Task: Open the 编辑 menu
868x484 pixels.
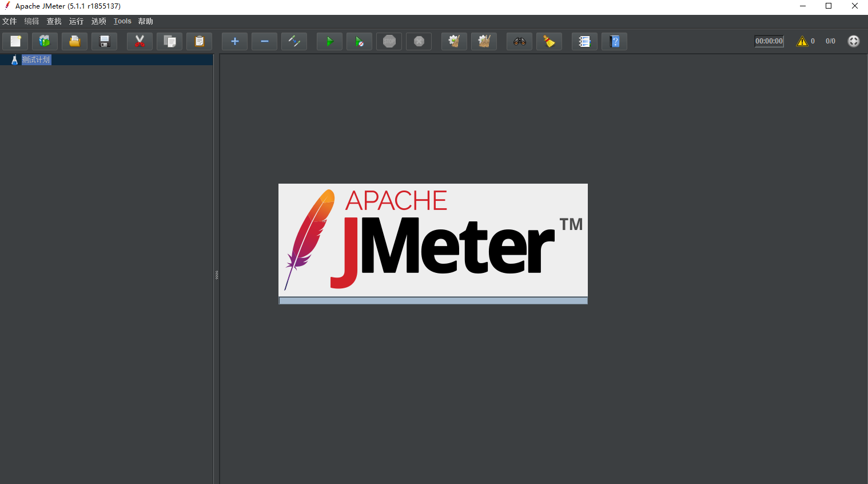Action: coord(32,21)
